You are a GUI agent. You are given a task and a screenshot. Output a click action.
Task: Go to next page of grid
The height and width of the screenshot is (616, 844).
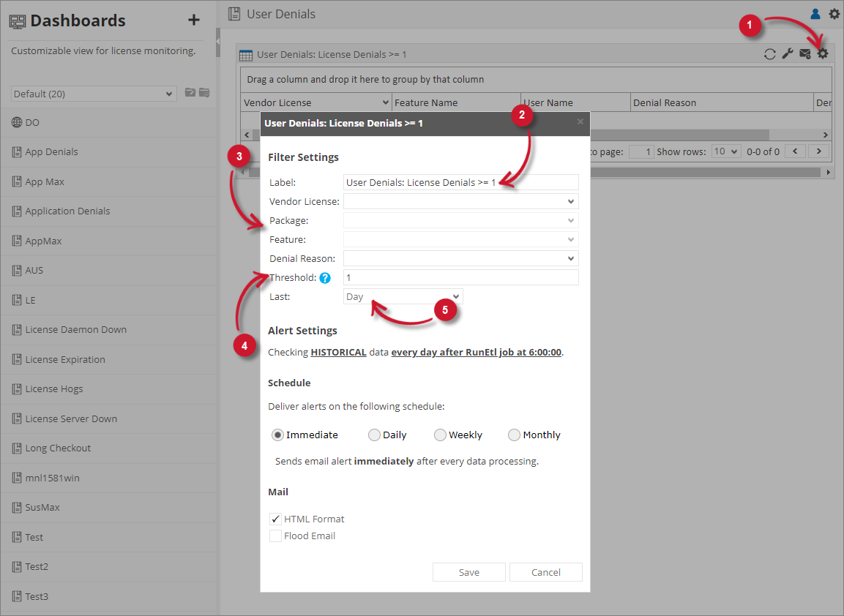(818, 151)
